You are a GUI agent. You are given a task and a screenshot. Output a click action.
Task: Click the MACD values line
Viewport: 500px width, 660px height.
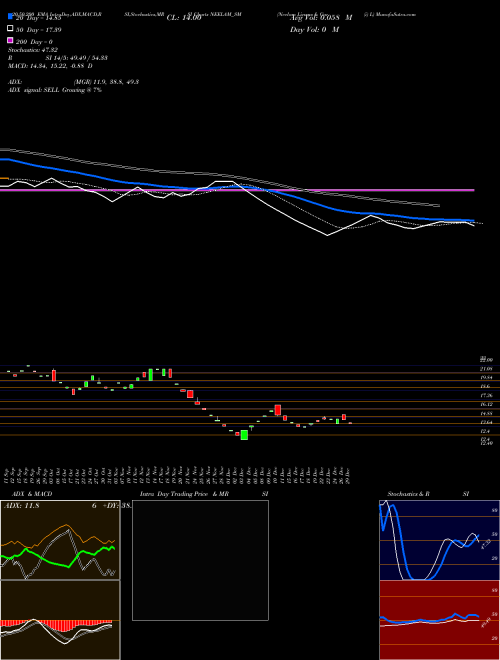[x=50, y=66]
